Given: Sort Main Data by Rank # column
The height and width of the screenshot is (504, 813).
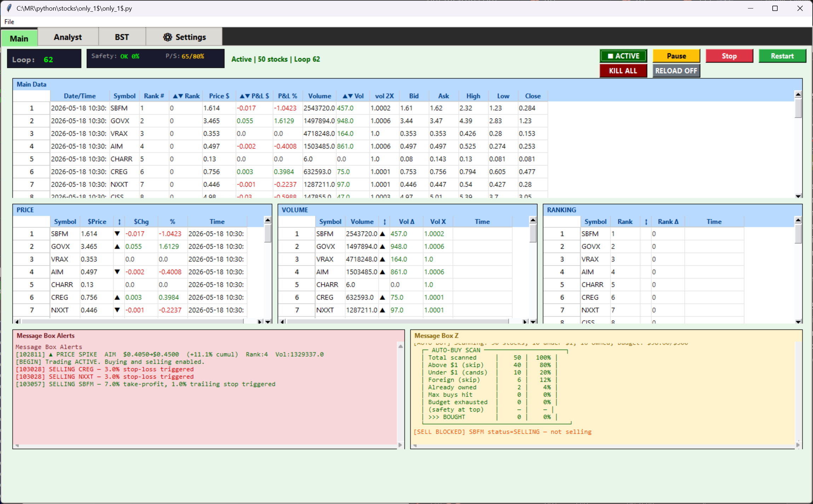Looking at the screenshot, I should pos(154,96).
